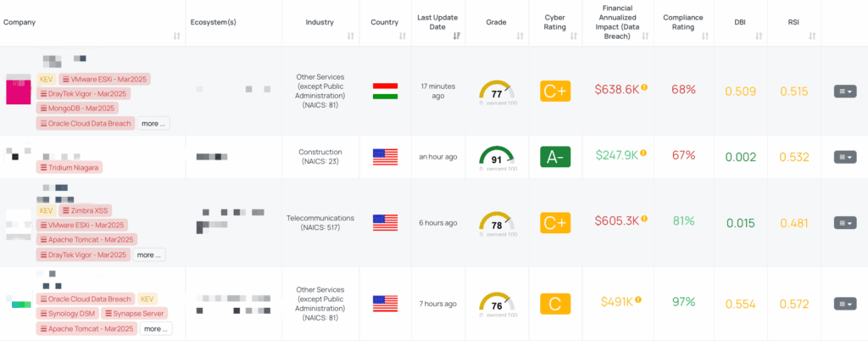Expand 'more ...' tags beside MongoDB row's Oracle tag
Viewport: 868px width, 341px height.
point(153,123)
